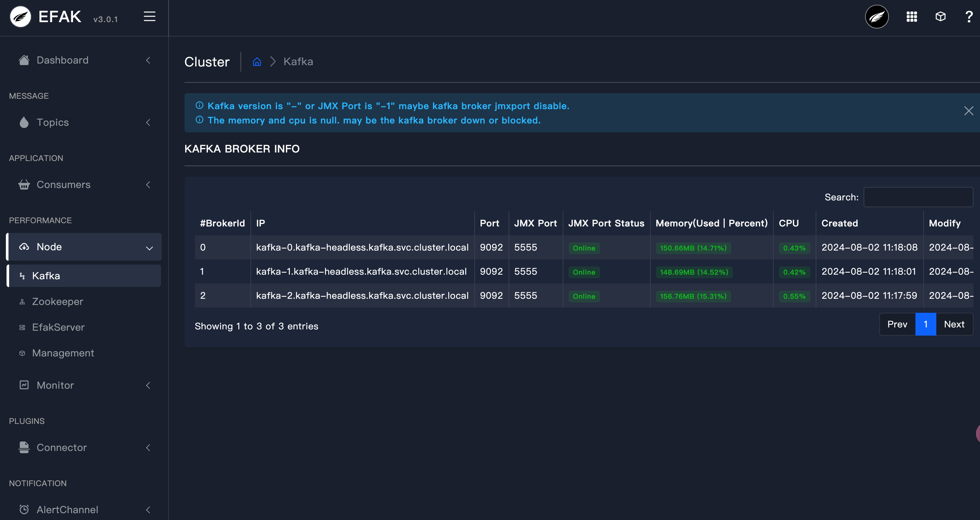980x520 pixels.
Task: Click the v3.0.1 version label
Action: pos(106,20)
